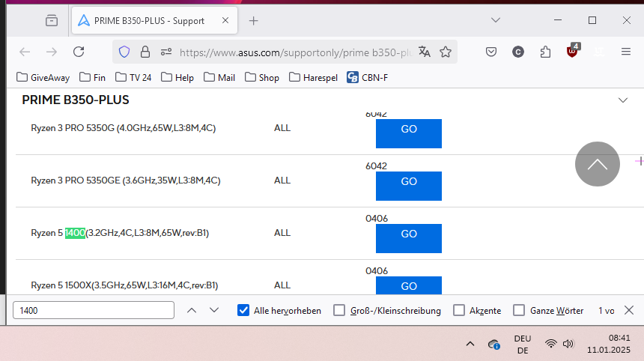Click the find-in-page search field
This screenshot has height=361, width=644.
click(94, 310)
